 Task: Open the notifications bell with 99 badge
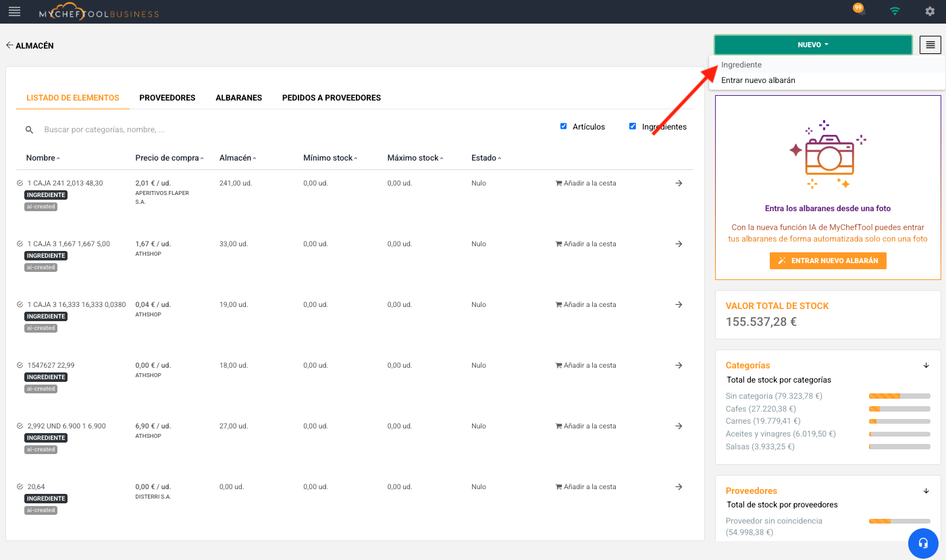(860, 11)
